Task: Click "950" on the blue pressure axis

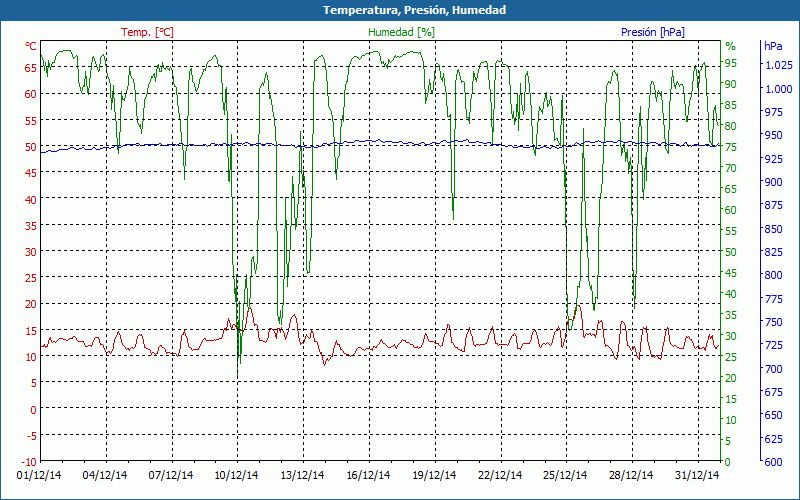Action: tap(773, 135)
